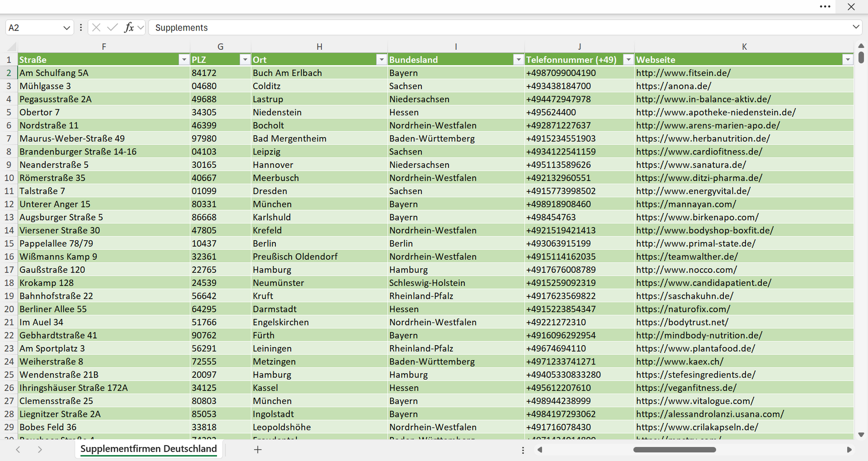The image size is (868, 461).
Task: Select cell Am Schulfang 5A
Action: [104, 73]
